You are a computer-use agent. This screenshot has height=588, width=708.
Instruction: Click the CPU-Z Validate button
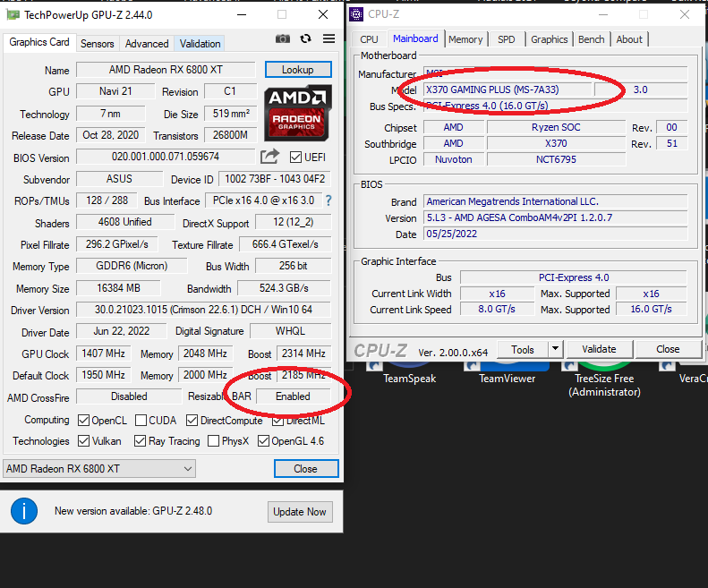[599, 349]
